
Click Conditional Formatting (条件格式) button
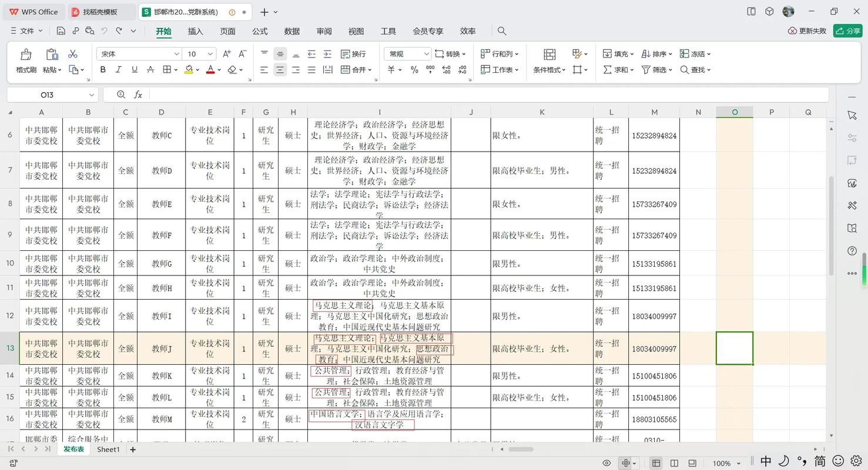pos(549,62)
